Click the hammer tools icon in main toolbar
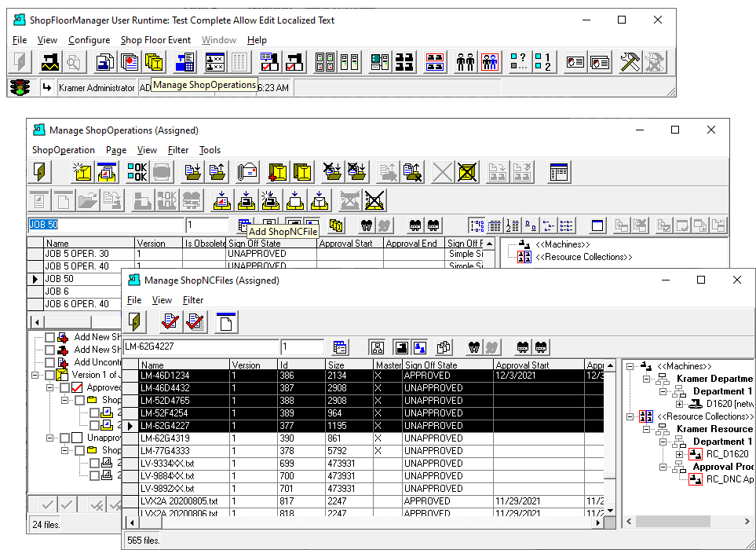 (x=630, y=62)
